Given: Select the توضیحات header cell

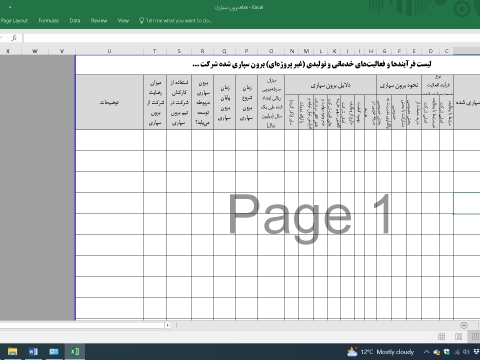Looking at the screenshot, I should tap(110, 102).
